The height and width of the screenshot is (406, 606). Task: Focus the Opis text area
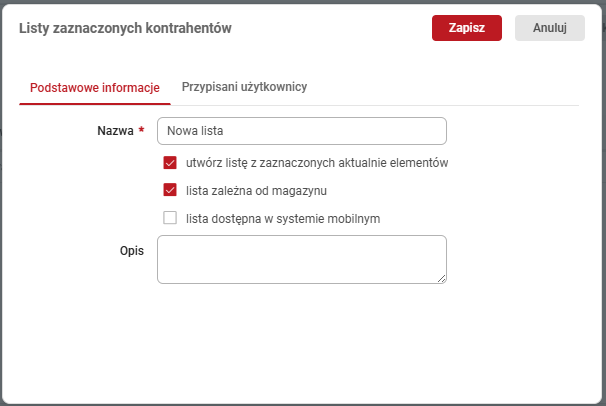pos(301,259)
